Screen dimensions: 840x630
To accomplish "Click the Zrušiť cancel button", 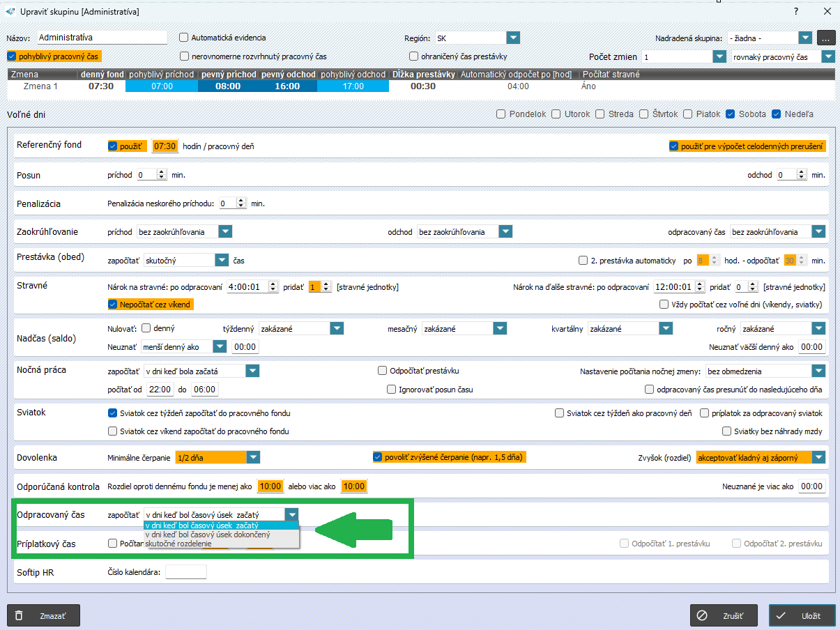I will pyautogui.click(x=723, y=615).
